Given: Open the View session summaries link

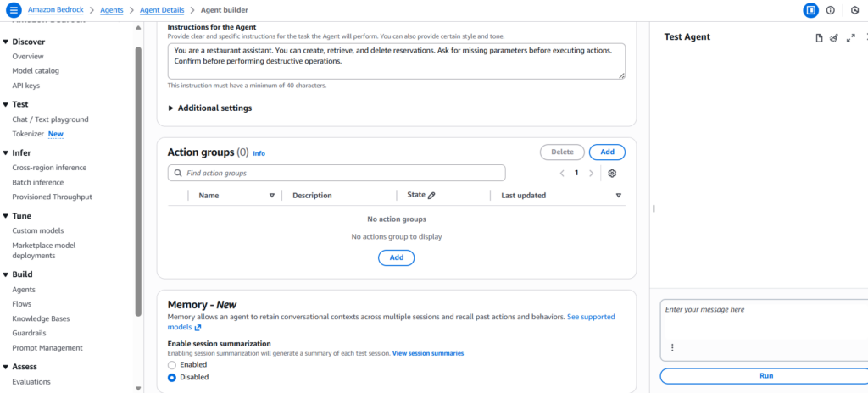Looking at the screenshot, I should [428, 353].
